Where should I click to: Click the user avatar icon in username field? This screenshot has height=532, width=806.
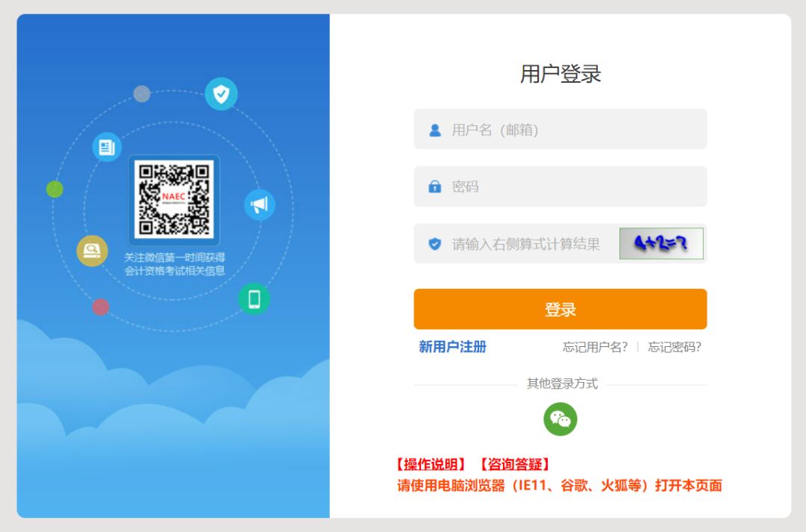click(x=435, y=130)
